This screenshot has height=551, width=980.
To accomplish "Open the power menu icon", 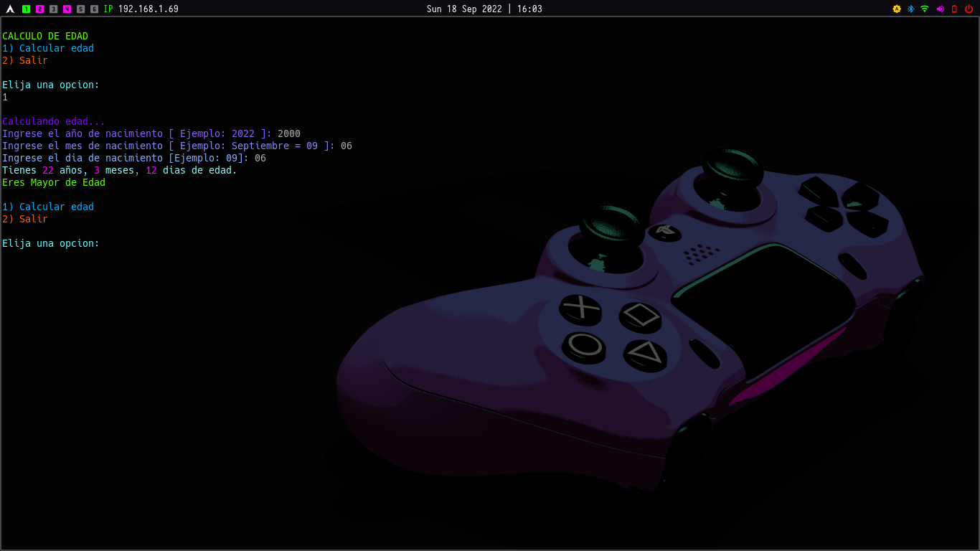I will coord(969,9).
